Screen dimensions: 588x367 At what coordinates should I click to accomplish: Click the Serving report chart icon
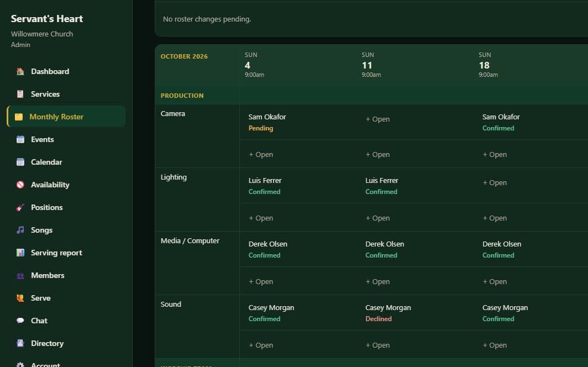pyautogui.click(x=20, y=253)
